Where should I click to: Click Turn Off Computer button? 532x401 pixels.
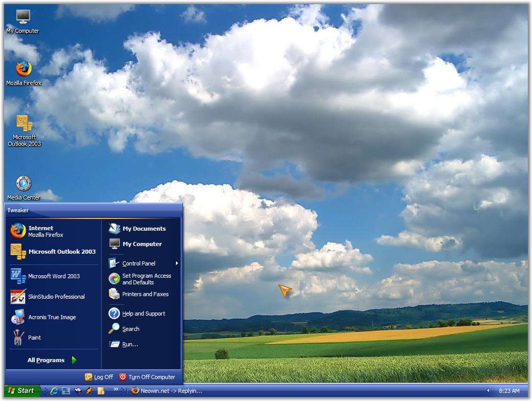(x=147, y=377)
